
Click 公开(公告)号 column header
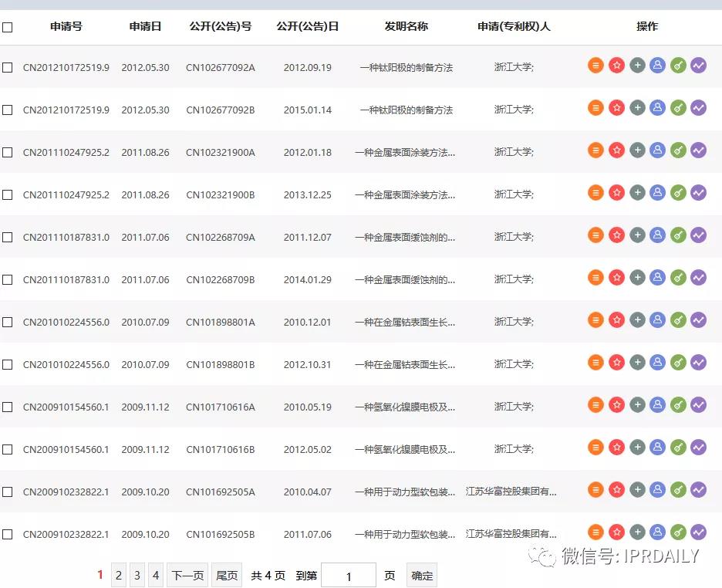coord(221,26)
